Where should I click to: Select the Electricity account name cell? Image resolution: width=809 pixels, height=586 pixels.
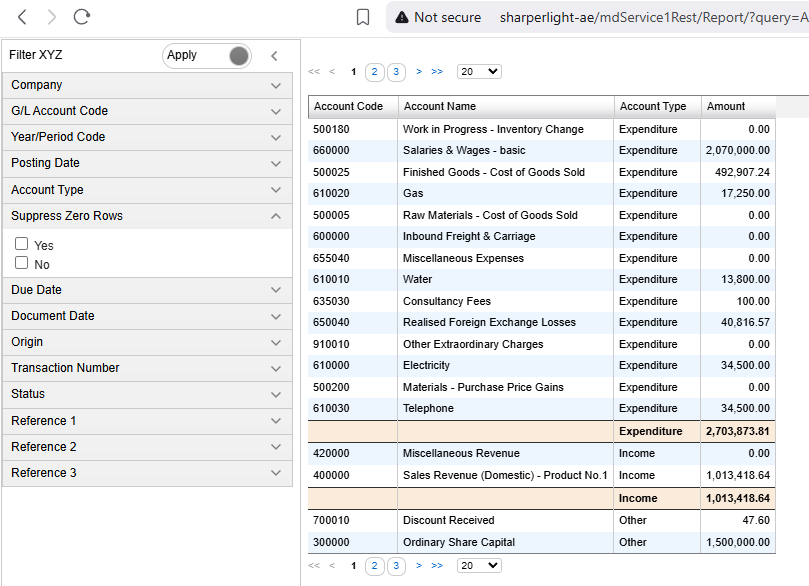point(506,366)
